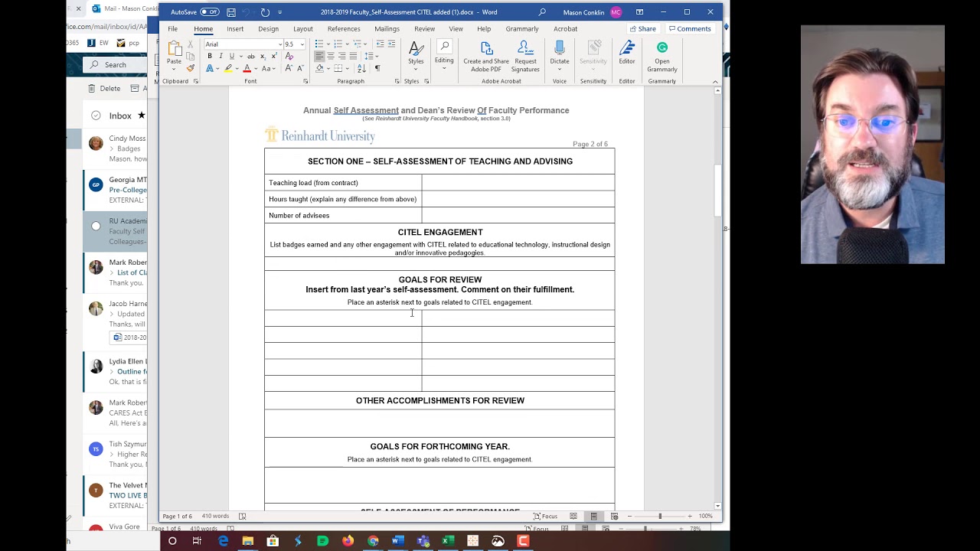
Task: Toggle Italic formatting
Action: click(220, 57)
